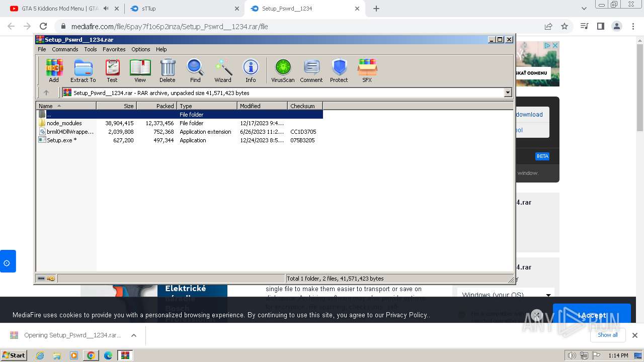The height and width of the screenshot is (362, 644).
Task: Sort file list by Size column
Action: tap(116, 106)
